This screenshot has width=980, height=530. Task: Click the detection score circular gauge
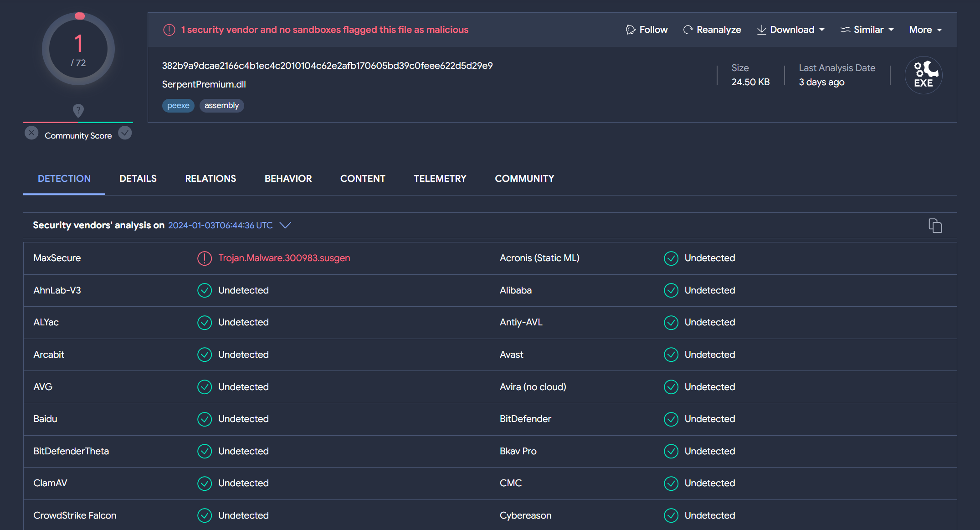(x=78, y=49)
